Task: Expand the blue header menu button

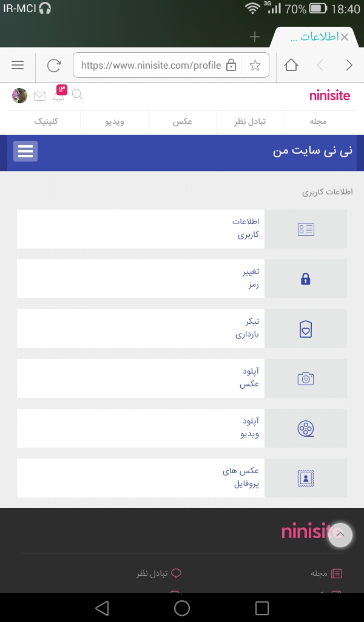Action: pyautogui.click(x=25, y=151)
